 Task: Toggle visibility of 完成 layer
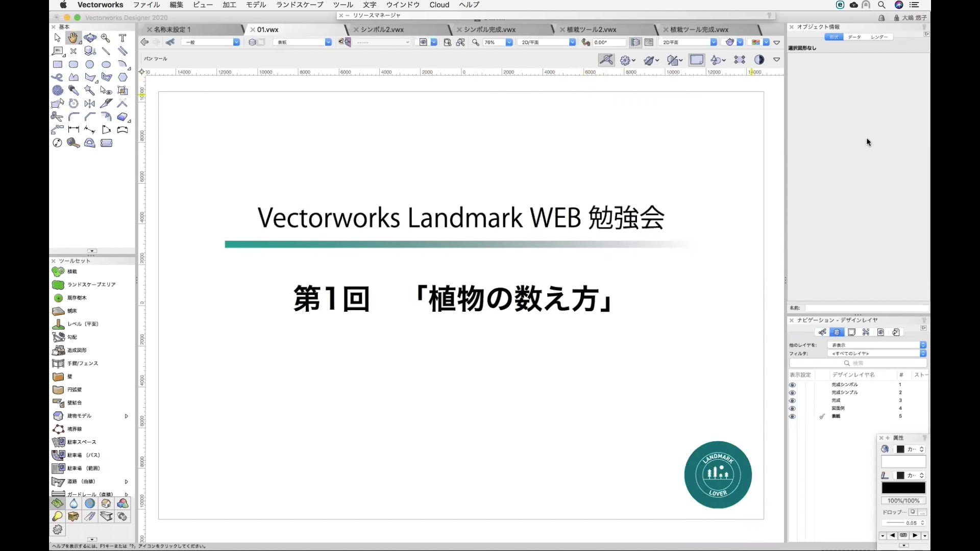tap(792, 400)
